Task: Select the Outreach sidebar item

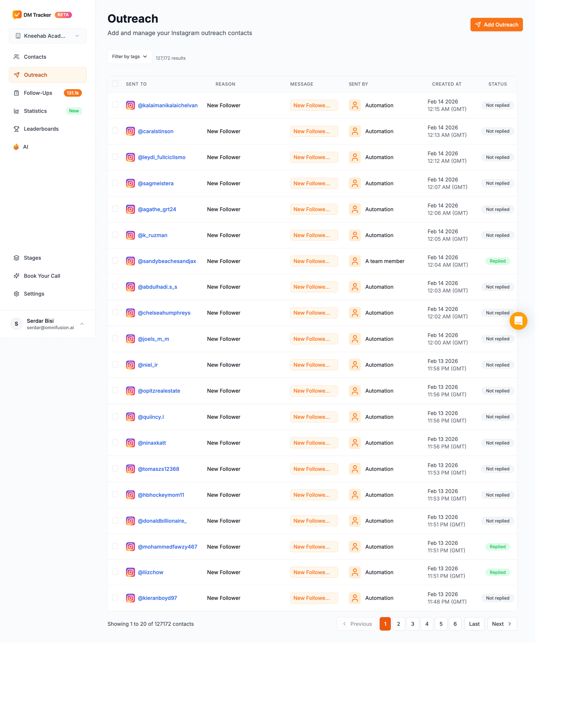Action: click(48, 75)
